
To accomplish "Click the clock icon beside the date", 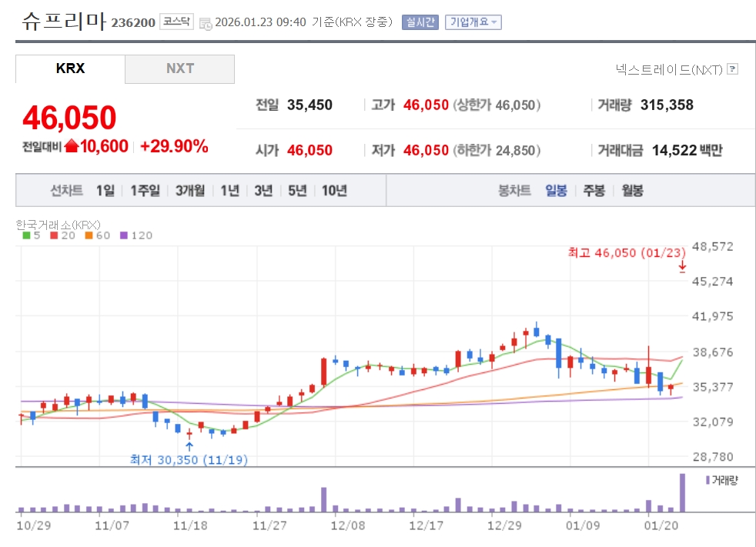I will [205, 23].
